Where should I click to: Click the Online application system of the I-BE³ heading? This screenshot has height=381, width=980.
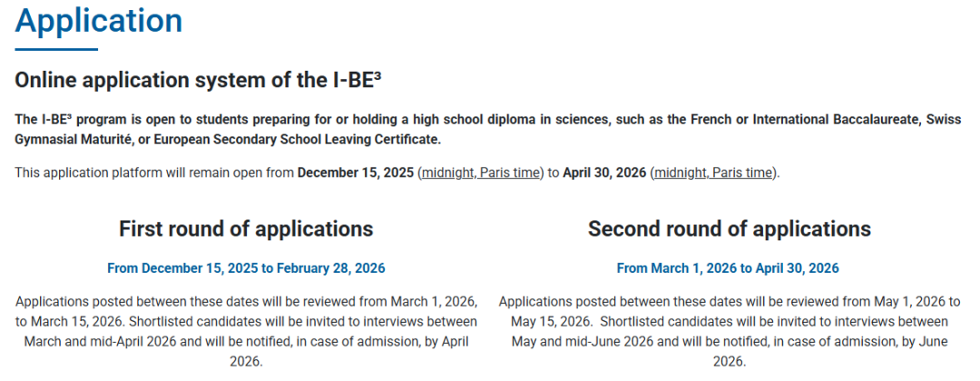(198, 80)
